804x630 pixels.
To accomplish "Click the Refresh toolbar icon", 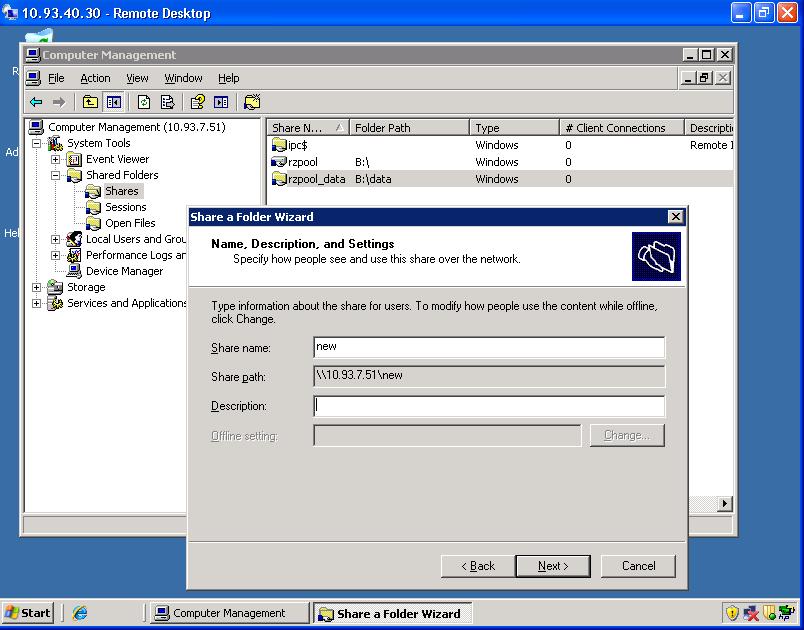I will point(144,102).
